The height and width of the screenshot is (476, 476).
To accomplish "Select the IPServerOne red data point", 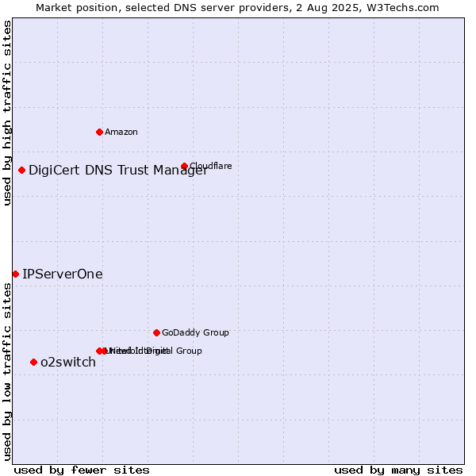I will [x=16, y=274].
